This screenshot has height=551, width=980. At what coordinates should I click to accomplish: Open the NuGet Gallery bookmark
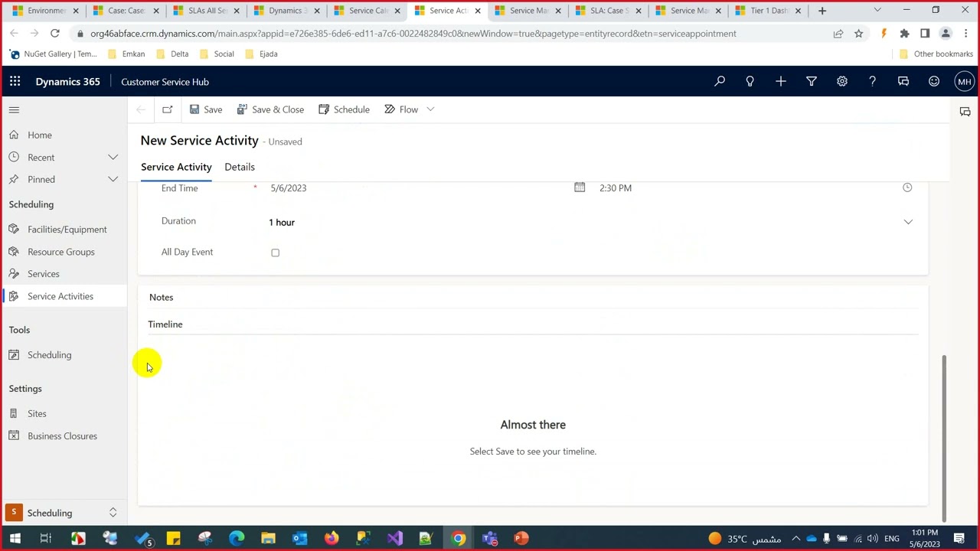53,54
